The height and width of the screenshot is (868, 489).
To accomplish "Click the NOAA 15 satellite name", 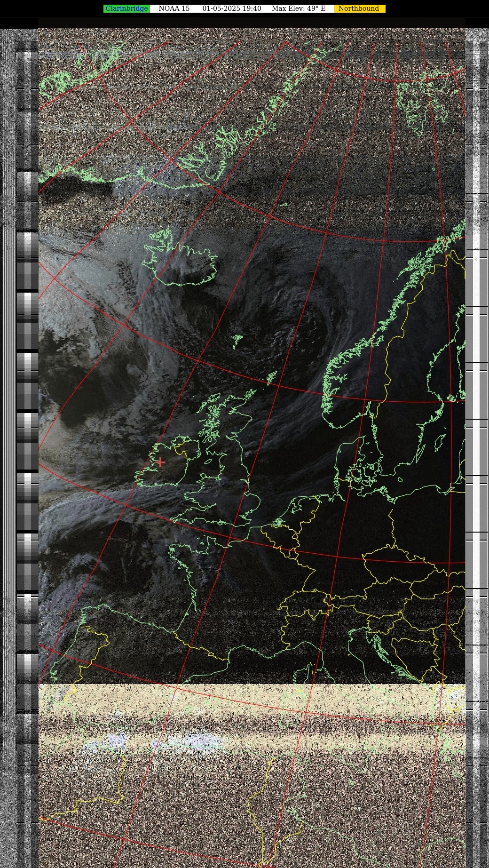I will pos(174,8).
